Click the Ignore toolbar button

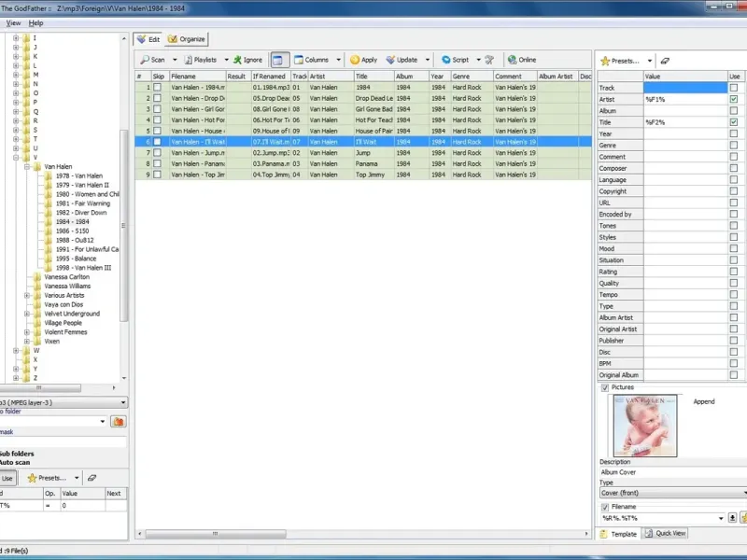tap(247, 60)
